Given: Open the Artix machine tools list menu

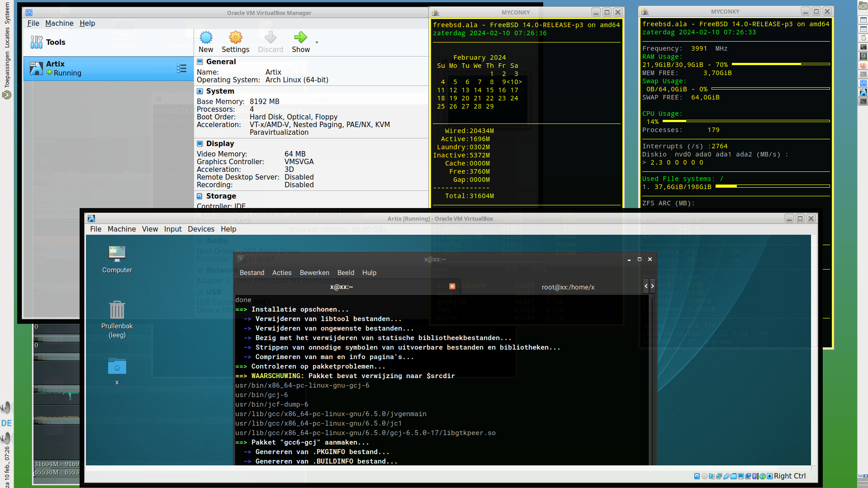Looking at the screenshot, I should coord(182,68).
